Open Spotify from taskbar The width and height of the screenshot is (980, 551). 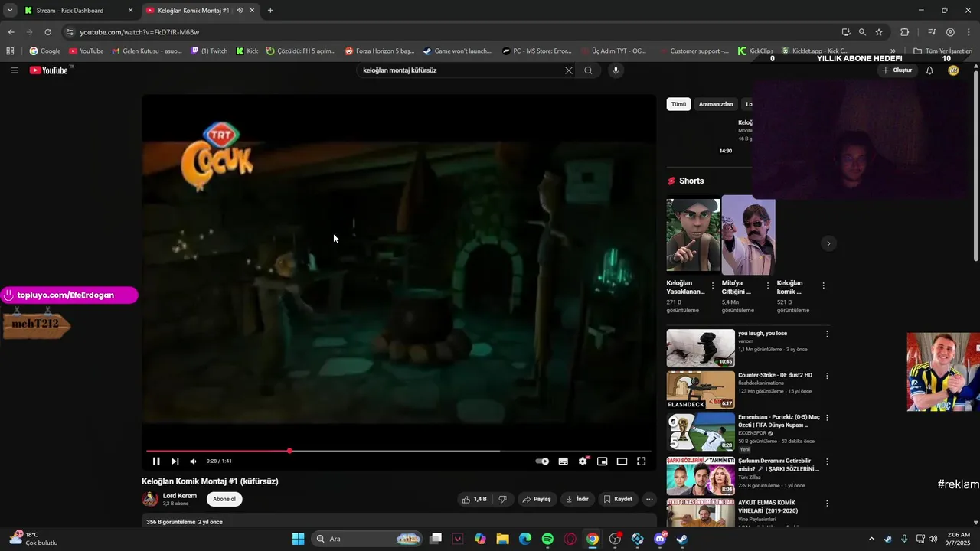tap(547, 539)
